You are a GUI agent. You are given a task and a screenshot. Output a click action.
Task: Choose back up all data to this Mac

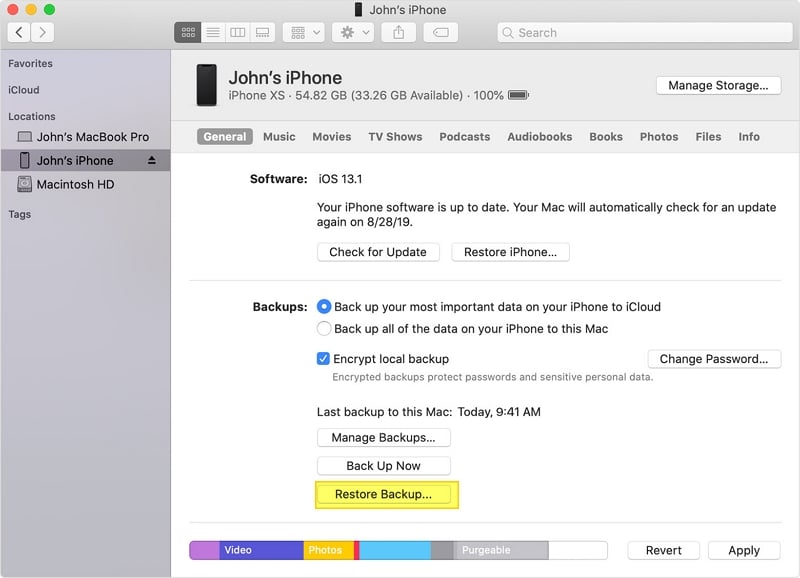tap(323, 328)
